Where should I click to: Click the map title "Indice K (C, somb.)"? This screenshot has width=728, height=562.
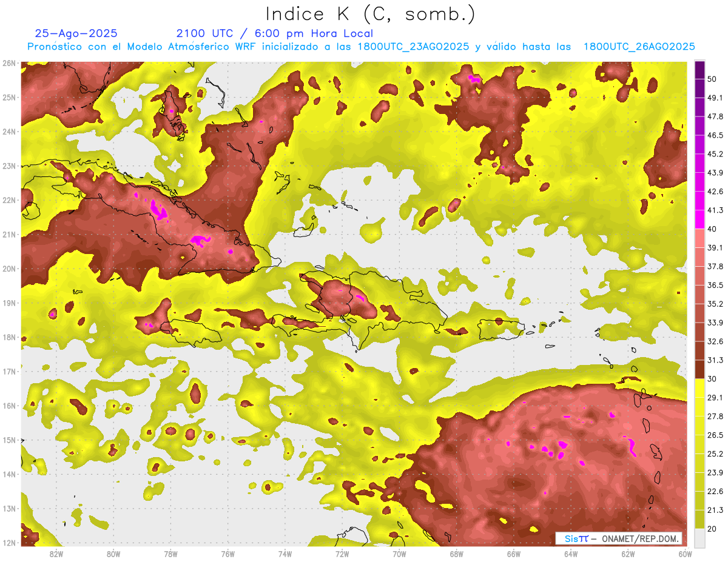click(370, 13)
